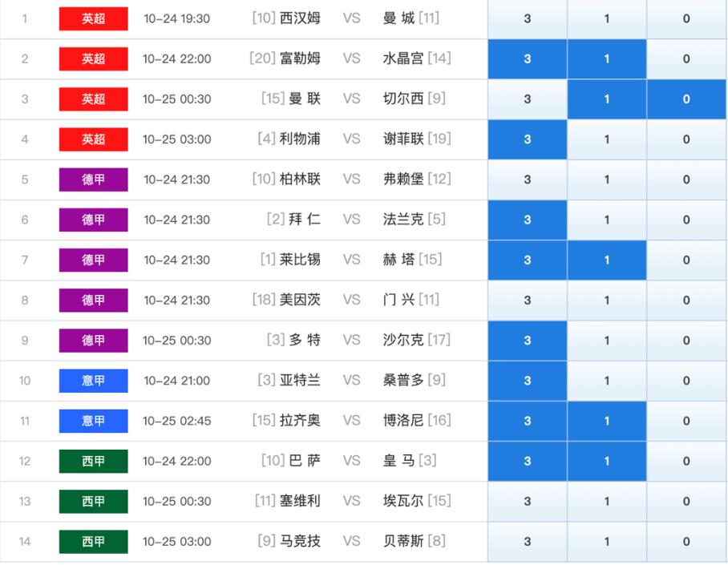
Task: Deselect 3 for 富勒姆 vs 水晶宫
Action: click(x=528, y=59)
